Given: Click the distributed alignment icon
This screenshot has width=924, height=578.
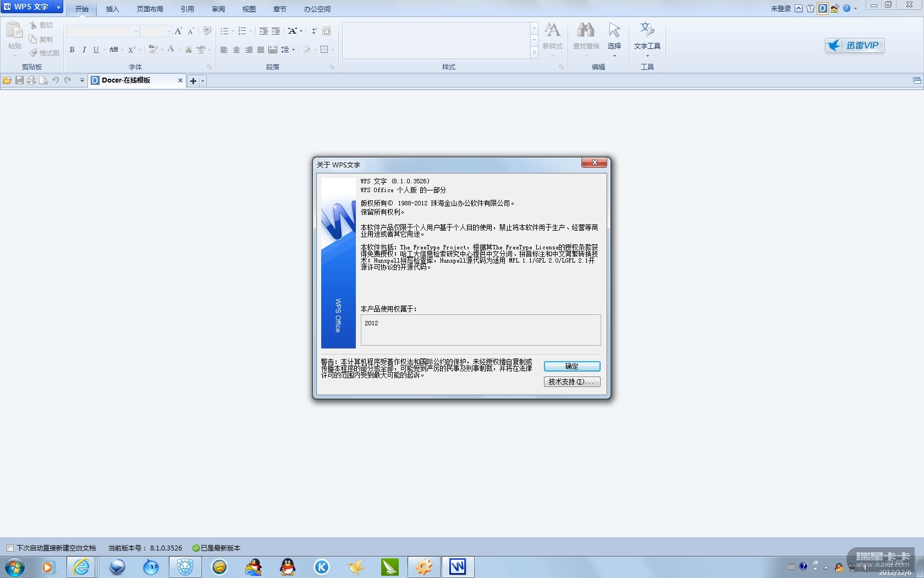Looking at the screenshot, I should [273, 50].
